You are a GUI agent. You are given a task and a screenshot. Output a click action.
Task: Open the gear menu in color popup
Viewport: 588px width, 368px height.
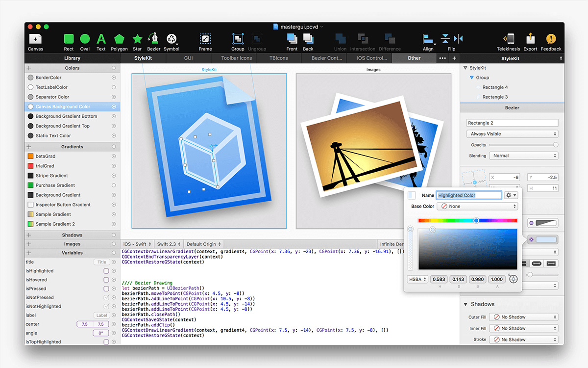[x=511, y=195]
